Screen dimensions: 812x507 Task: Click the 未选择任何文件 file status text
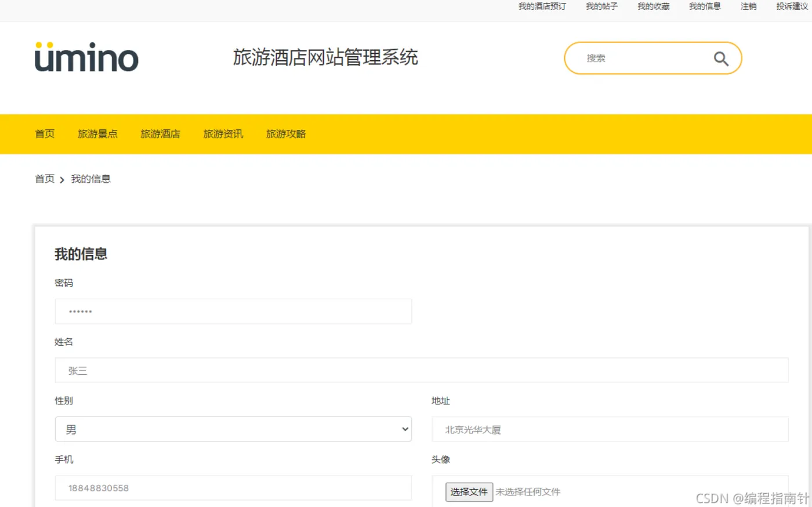528,492
